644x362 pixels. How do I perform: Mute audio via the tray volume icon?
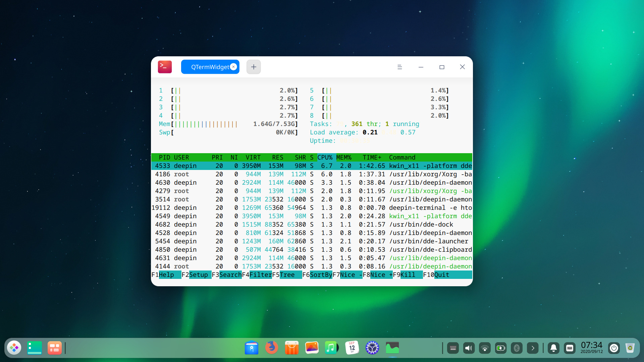tap(469, 348)
